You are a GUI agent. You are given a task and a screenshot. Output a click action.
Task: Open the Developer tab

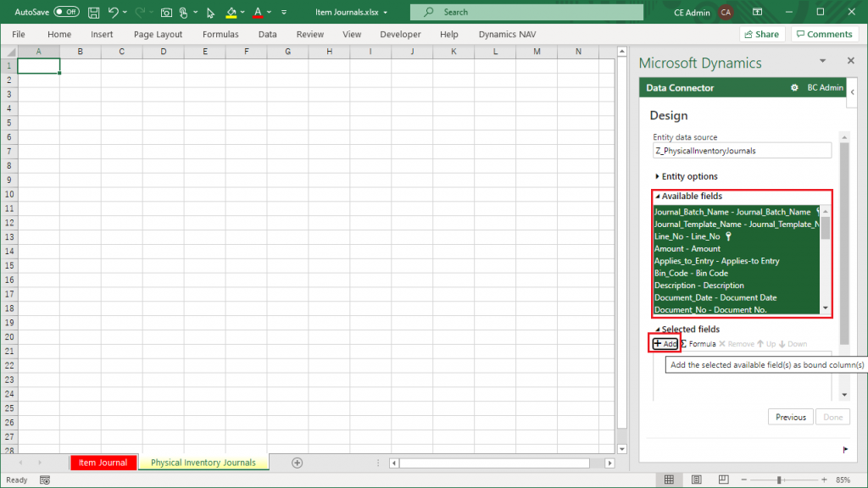click(x=400, y=34)
